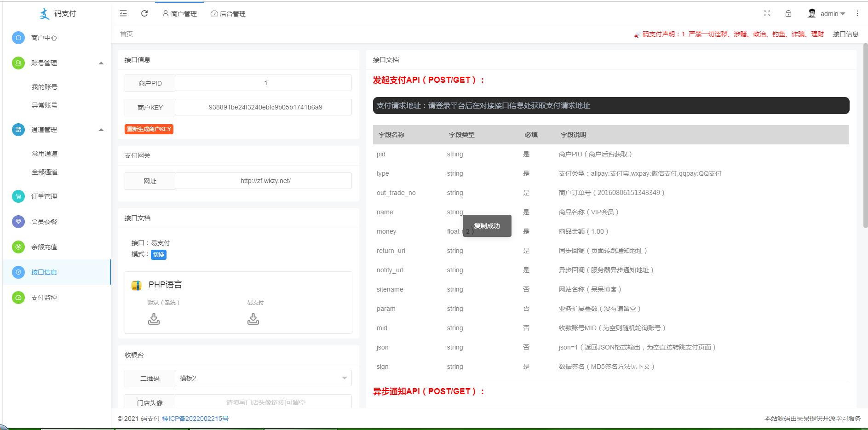
Task: Open the 桂ICP备2022002215号 footer link
Action: coord(195,419)
